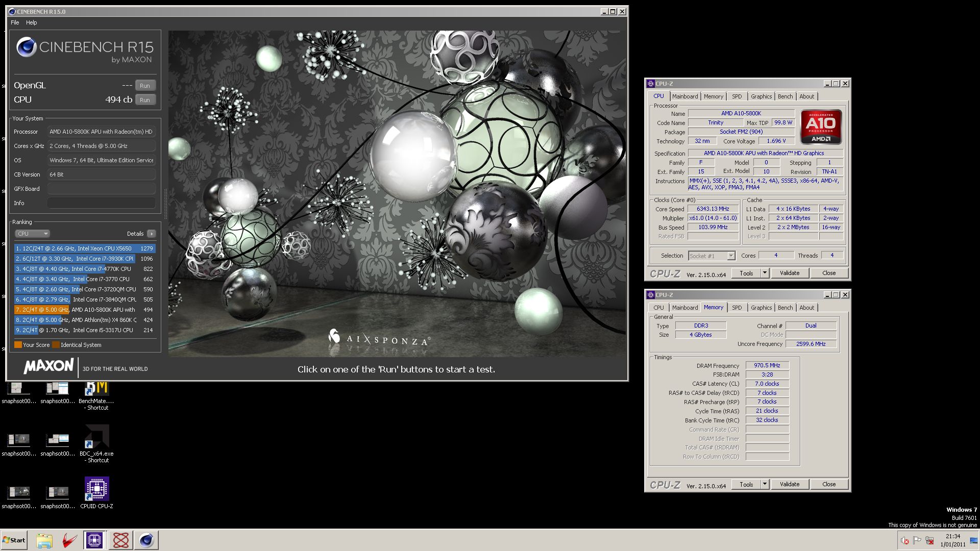Viewport: 980px width, 551px height.
Task: Select the CPU-Z taskbar button
Action: 94,540
